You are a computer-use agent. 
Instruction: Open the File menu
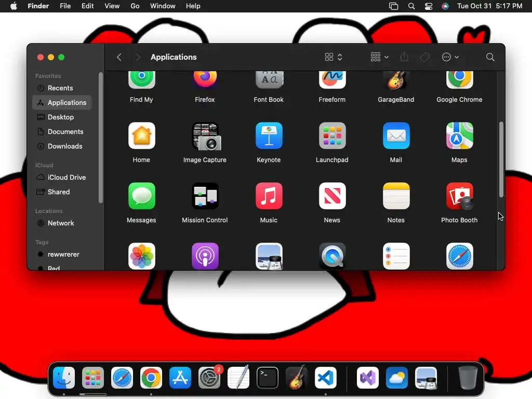point(65,6)
